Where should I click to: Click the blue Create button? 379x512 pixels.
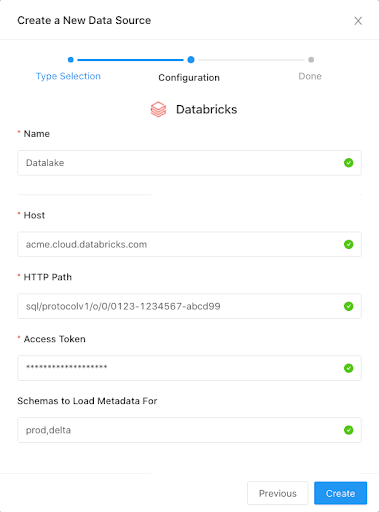tap(340, 493)
